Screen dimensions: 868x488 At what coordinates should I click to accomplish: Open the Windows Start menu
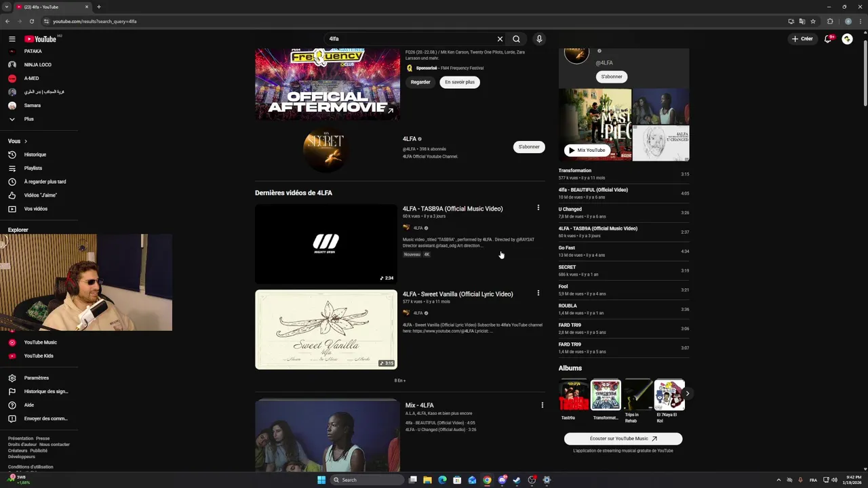(321, 480)
